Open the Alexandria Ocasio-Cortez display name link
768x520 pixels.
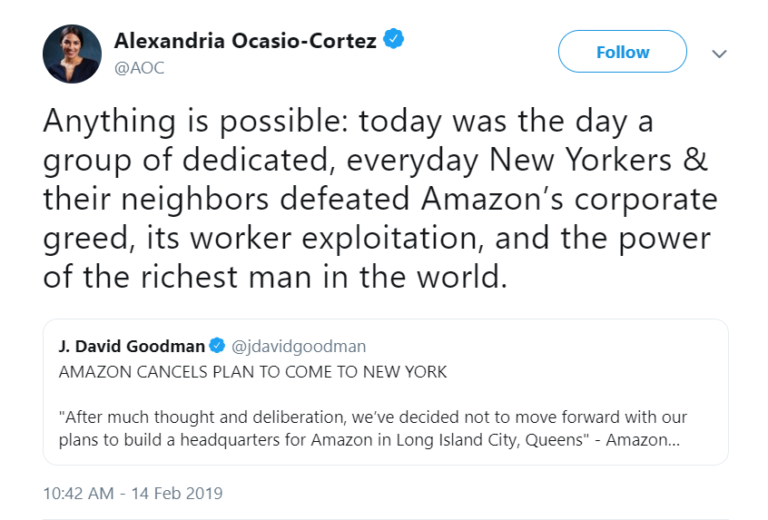tap(244, 41)
